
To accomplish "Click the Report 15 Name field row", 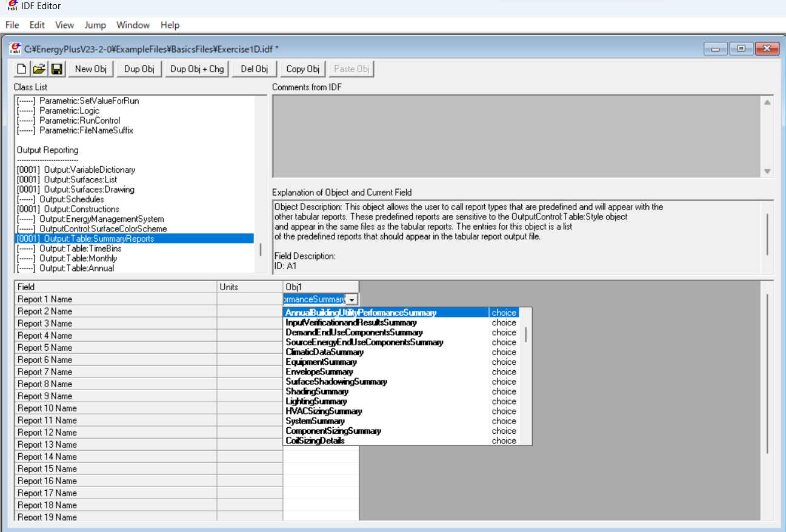I will coord(116,469).
